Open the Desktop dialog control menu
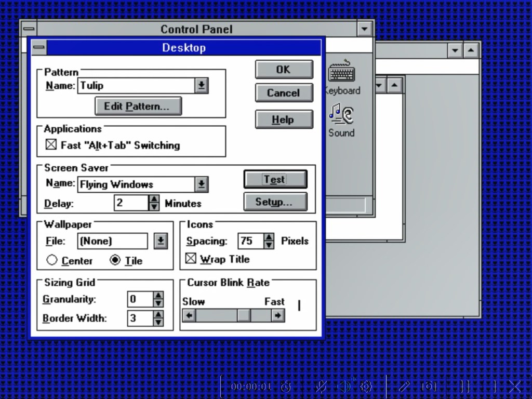The width and height of the screenshot is (532, 399). [39, 47]
